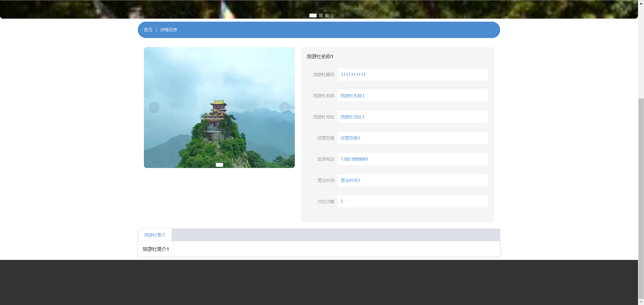Click the 咨询电话 number 13823888881
Screen dimensions: 644x305
[x=354, y=159]
